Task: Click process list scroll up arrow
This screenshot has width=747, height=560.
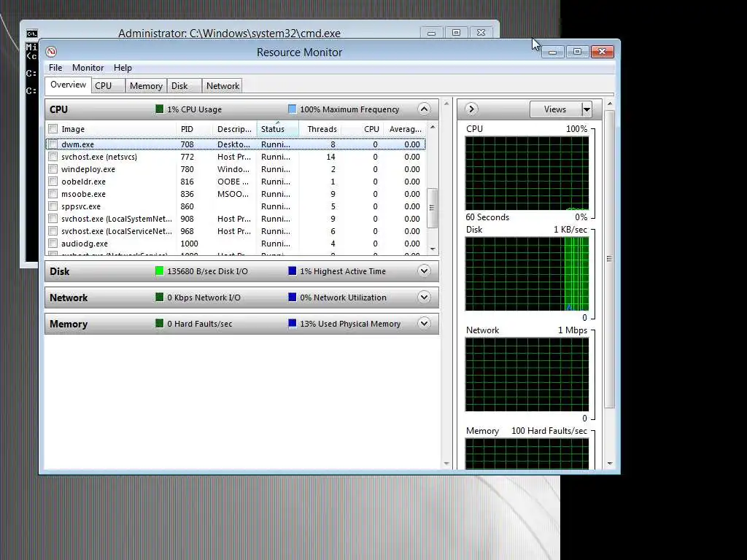Action: 433,127
